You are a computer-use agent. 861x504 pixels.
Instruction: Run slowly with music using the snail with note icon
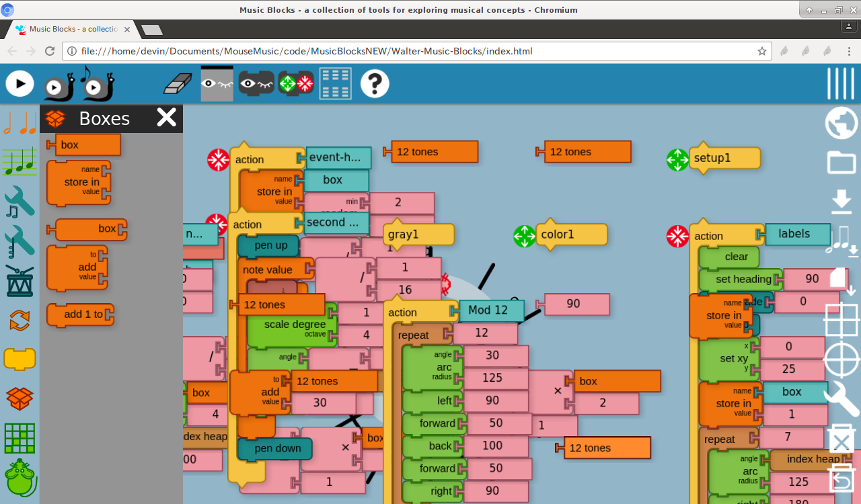point(98,84)
